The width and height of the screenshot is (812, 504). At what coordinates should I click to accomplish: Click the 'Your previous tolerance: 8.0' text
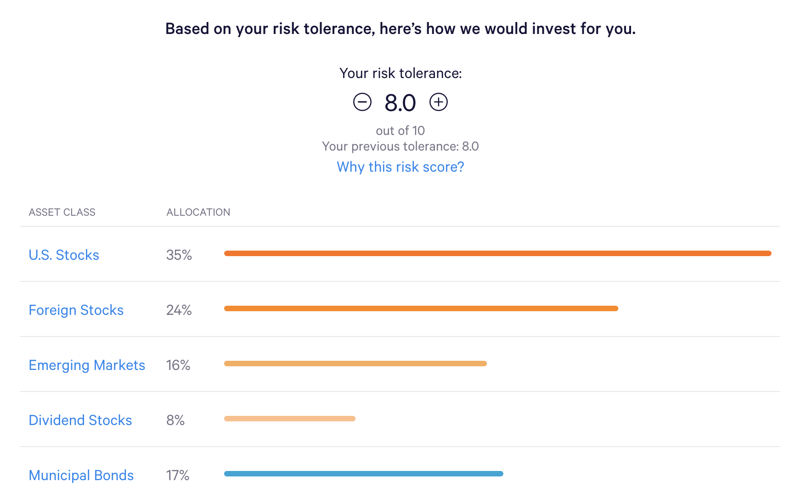[400, 146]
